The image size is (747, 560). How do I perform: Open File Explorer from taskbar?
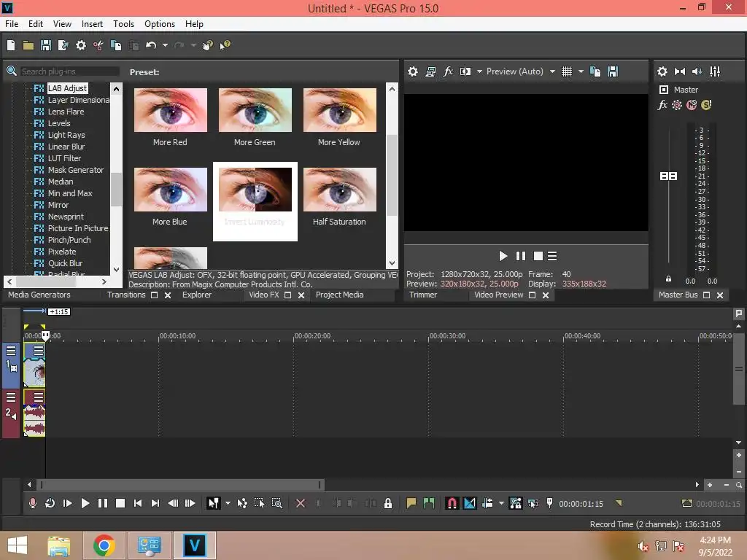pos(59,545)
